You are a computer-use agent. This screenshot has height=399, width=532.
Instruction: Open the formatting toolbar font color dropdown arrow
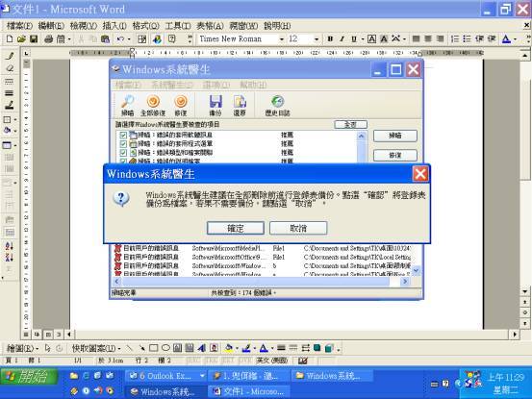[x=515, y=39]
